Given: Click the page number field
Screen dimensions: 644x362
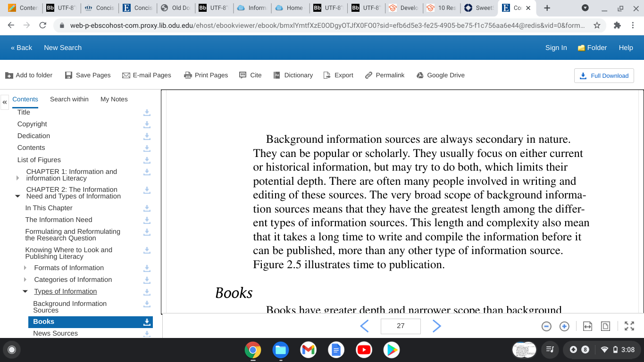Looking at the screenshot, I should (401, 326).
